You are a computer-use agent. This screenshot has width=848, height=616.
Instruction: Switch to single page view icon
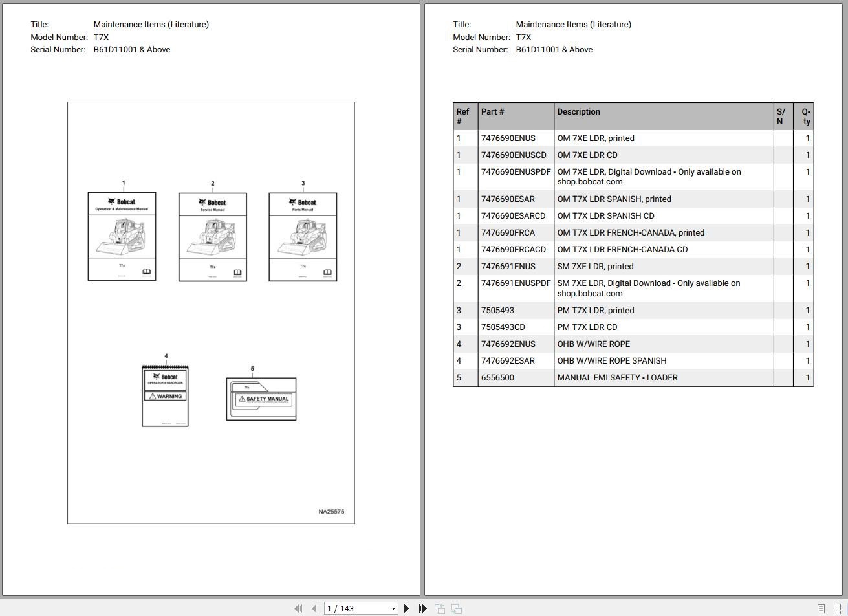tap(821, 608)
